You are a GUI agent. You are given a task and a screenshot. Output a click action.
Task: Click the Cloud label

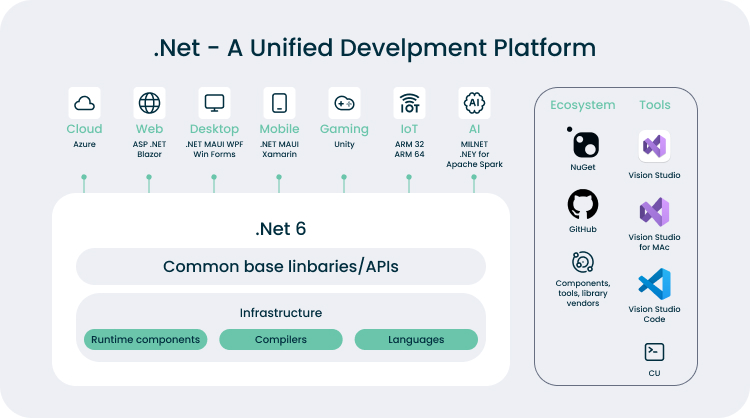(x=84, y=129)
